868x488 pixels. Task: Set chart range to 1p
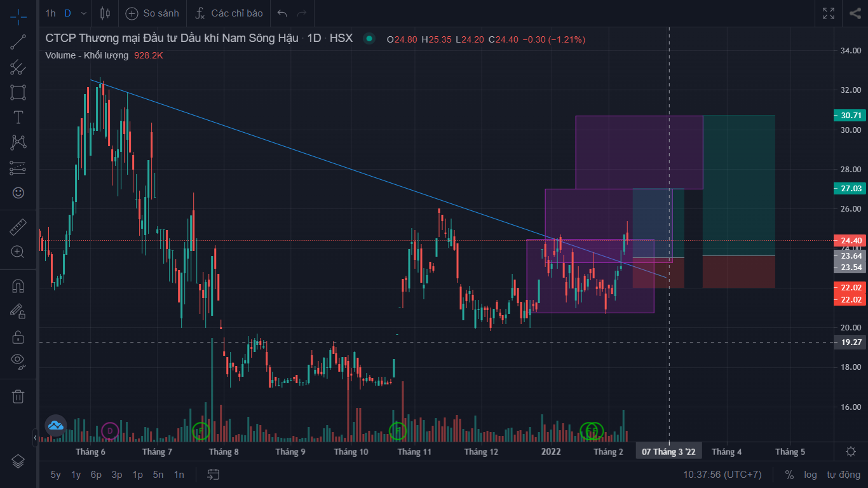click(x=137, y=475)
